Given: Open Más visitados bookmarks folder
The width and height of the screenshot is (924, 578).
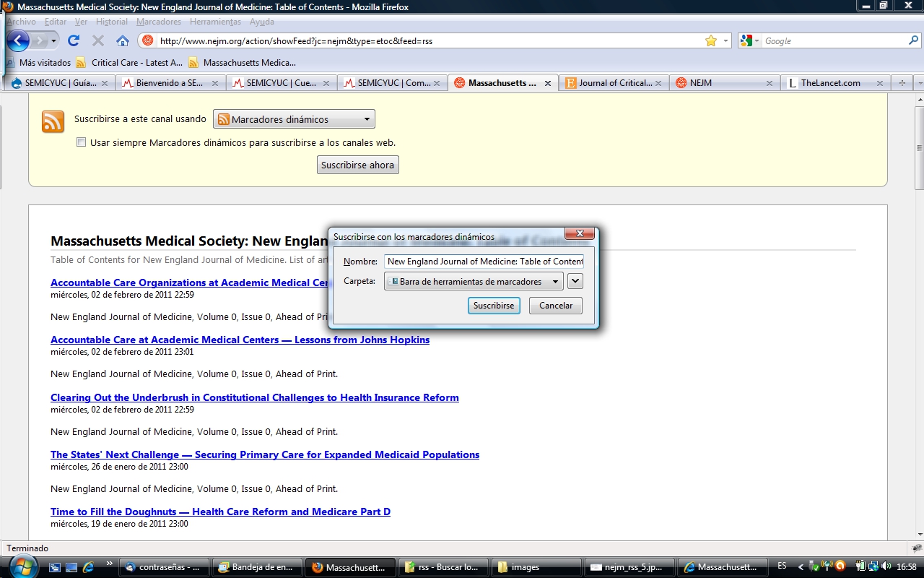Looking at the screenshot, I should (x=38, y=63).
